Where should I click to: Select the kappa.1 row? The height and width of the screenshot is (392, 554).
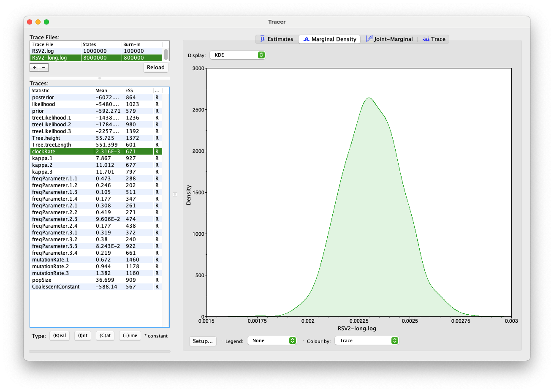pos(96,158)
